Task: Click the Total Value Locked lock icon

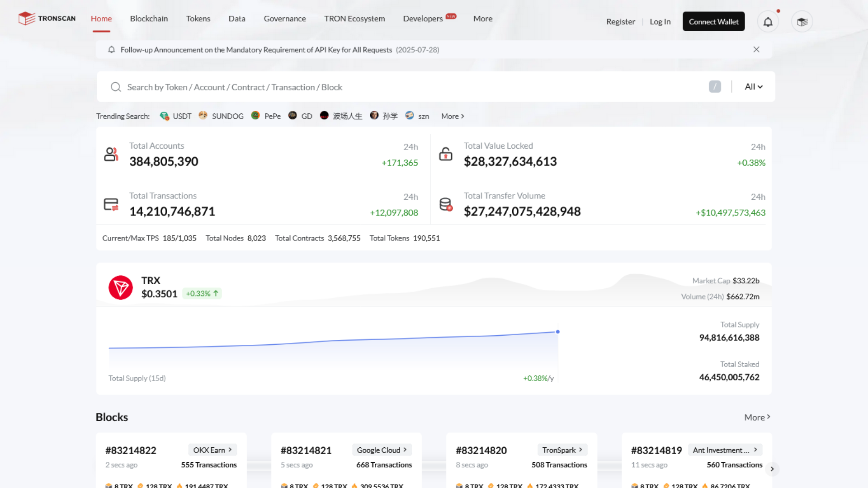Action: pyautogui.click(x=446, y=154)
